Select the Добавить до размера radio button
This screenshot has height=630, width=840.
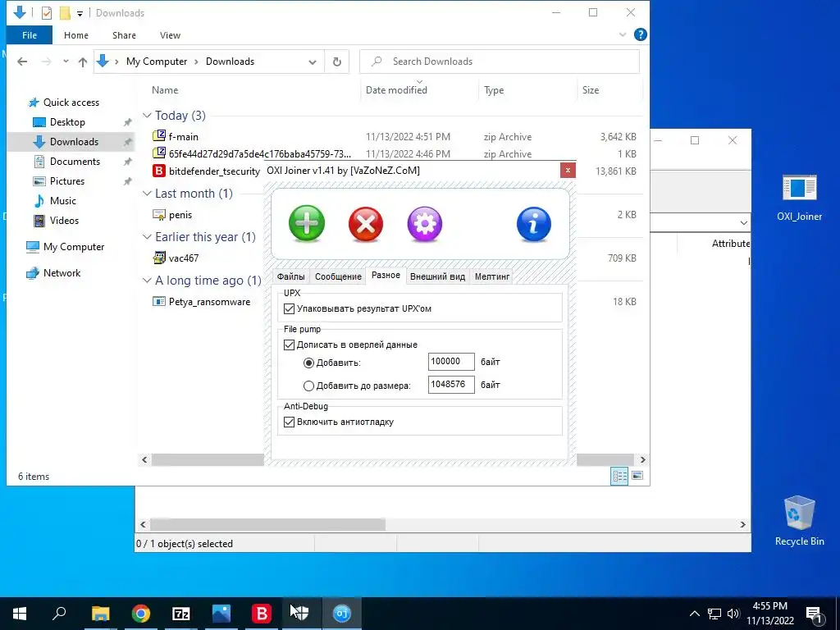pos(308,386)
